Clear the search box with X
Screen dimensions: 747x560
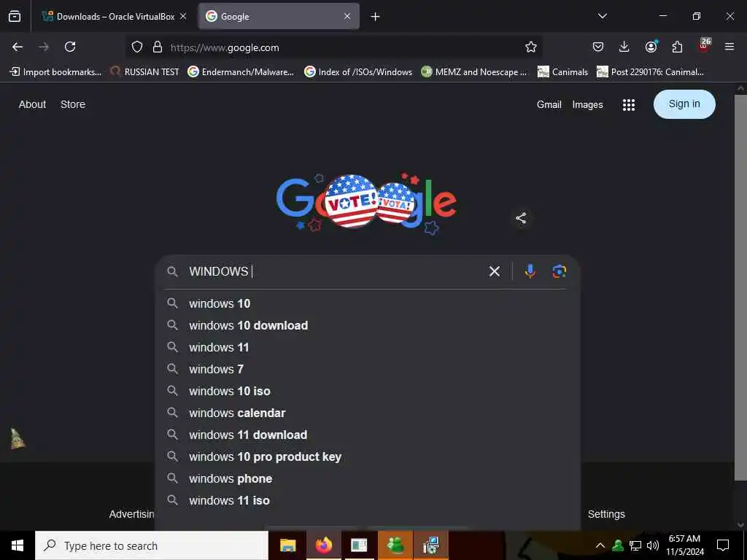click(495, 271)
